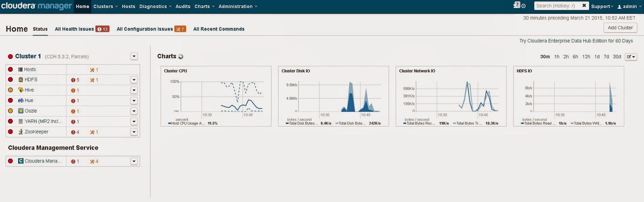Open the Hosts menu item

point(128,6)
